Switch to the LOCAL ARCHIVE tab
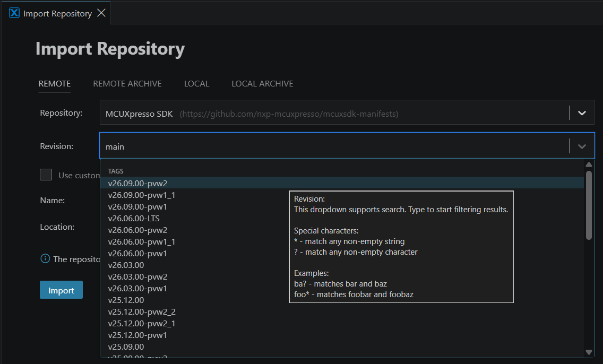Viewport: 603px width, 364px height. pyautogui.click(x=262, y=84)
